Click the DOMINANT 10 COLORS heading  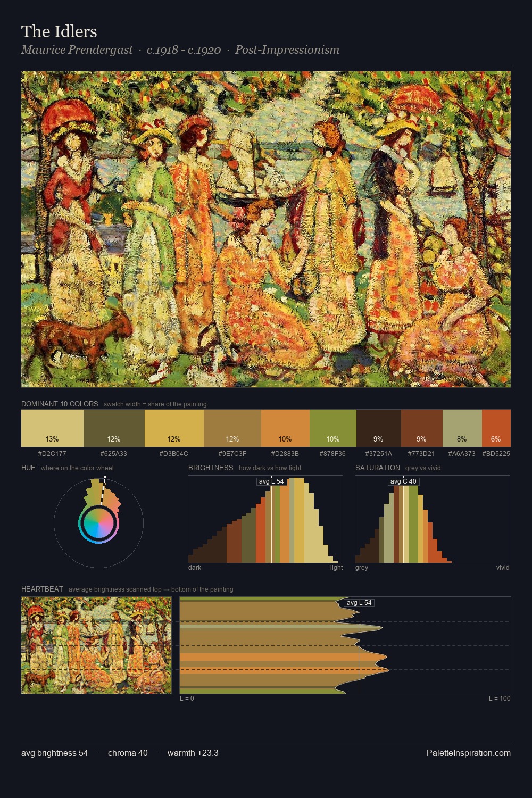60,404
